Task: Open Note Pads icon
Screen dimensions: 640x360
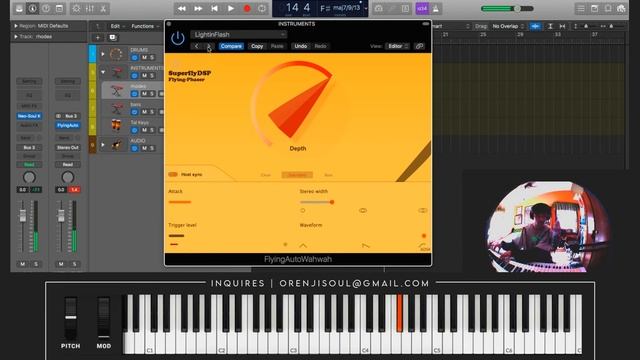Action: click(x=594, y=9)
